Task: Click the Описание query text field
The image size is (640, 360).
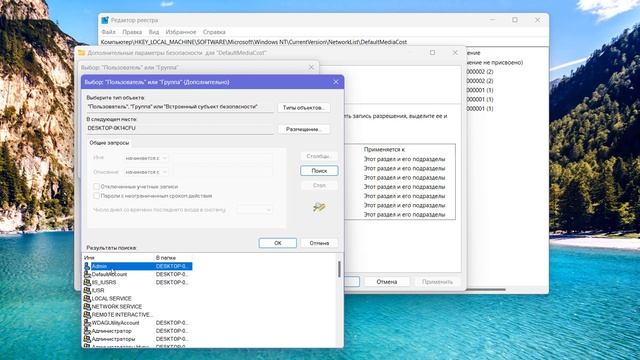Action: pos(222,172)
